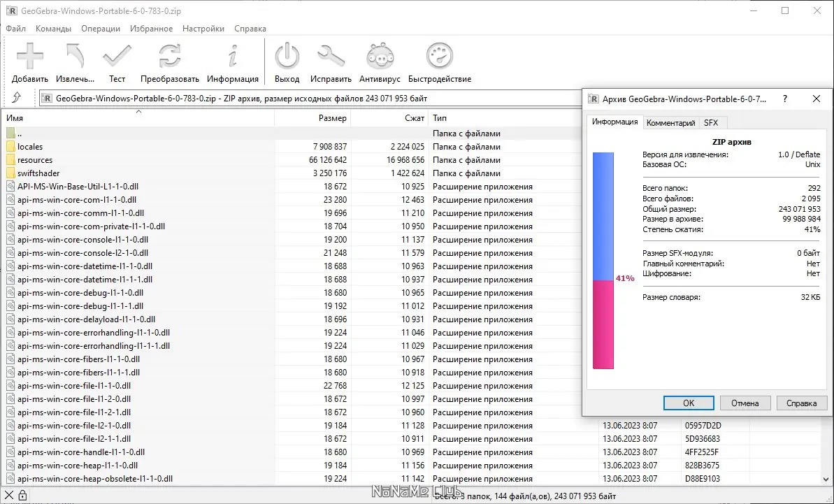The width and height of the screenshot is (834, 504).
Task: Click the help question mark in dialog
Action: click(x=785, y=99)
